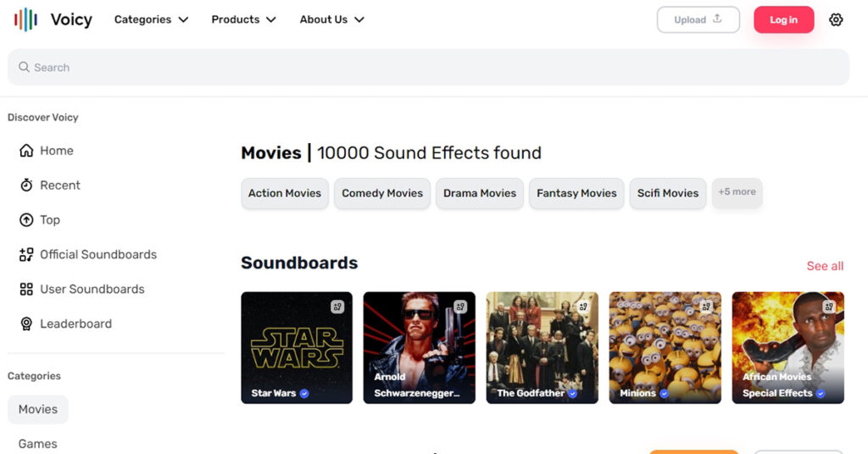Click the Leaderboard badge icon

coord(26,324)
